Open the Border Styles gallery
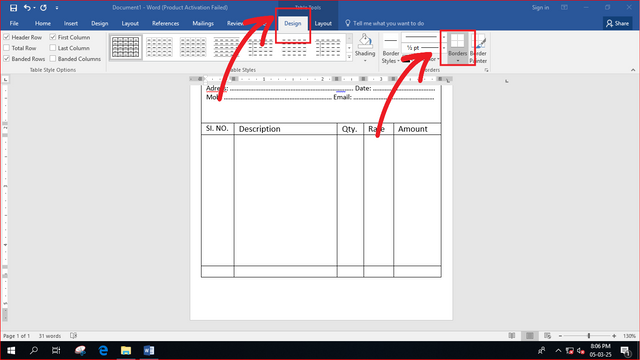The image size is (640, 360). click(391, 49)
